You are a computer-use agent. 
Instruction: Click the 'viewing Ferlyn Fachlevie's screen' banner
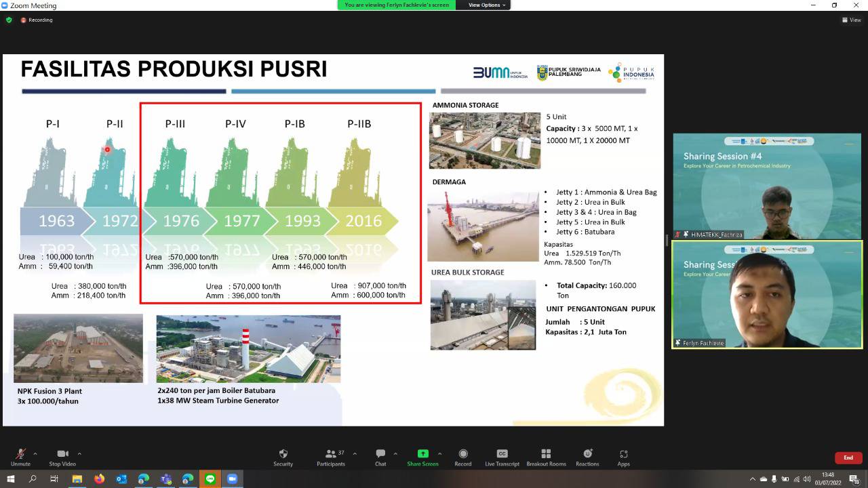coord(397,5)
